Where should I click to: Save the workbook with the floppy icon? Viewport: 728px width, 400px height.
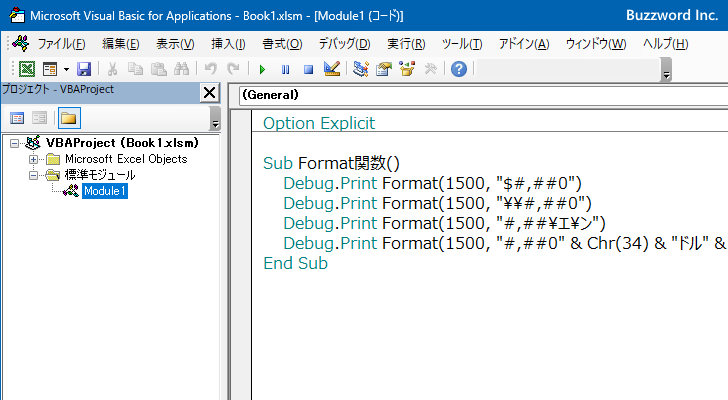84,69
